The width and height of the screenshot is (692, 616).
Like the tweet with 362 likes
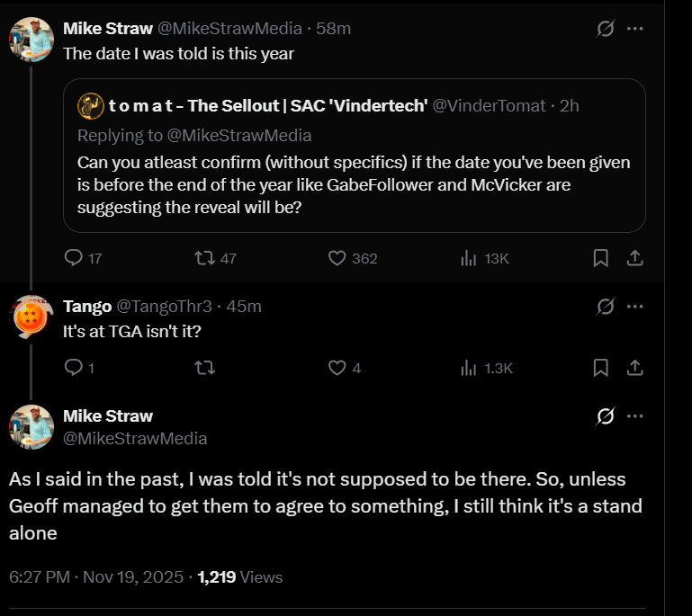point(337,258)
